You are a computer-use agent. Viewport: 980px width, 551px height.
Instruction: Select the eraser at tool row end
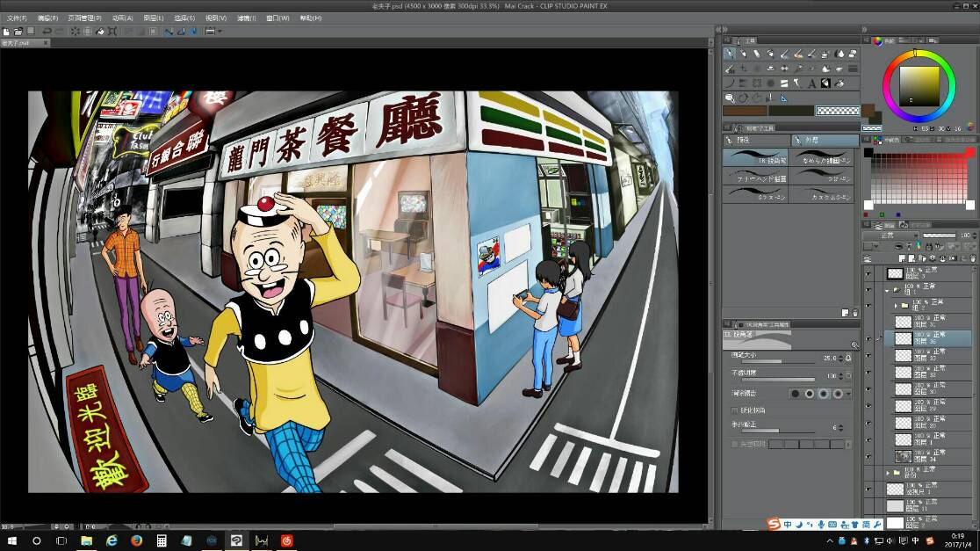click(x=854, y=54)
